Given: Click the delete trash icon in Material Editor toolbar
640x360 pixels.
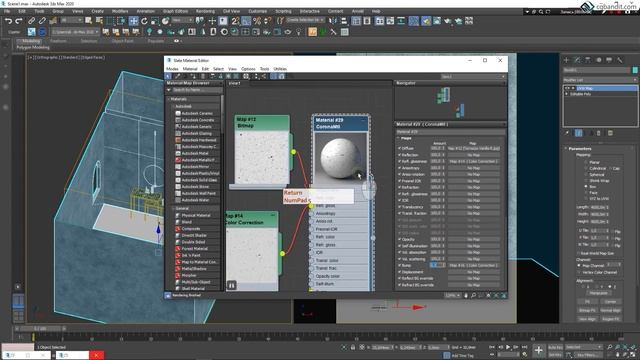Looking at the screenshot, I should click(x=203, y=76).
